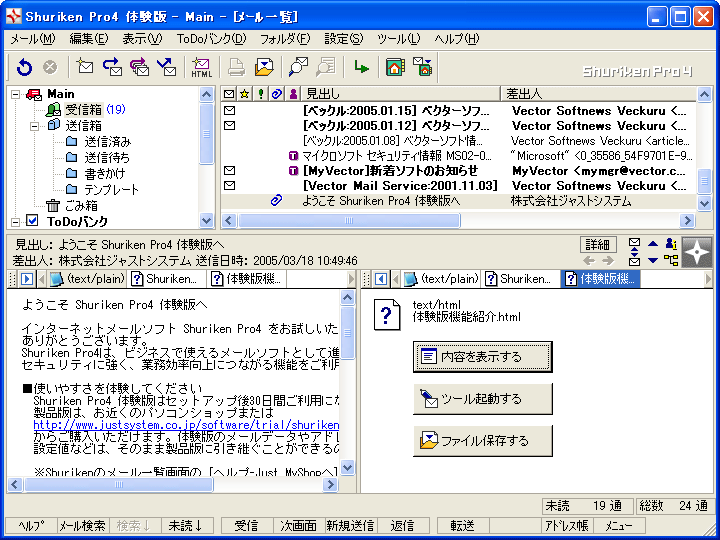Open the 表示(V) menu
Image resolution: width=720 pixels, height=540 pixels.
point(142,39)
